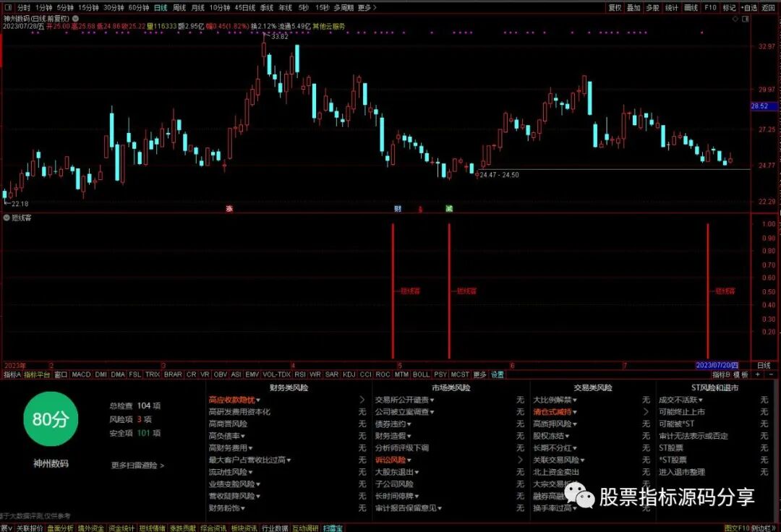Select the KDJ indicator

coord(349,374)
